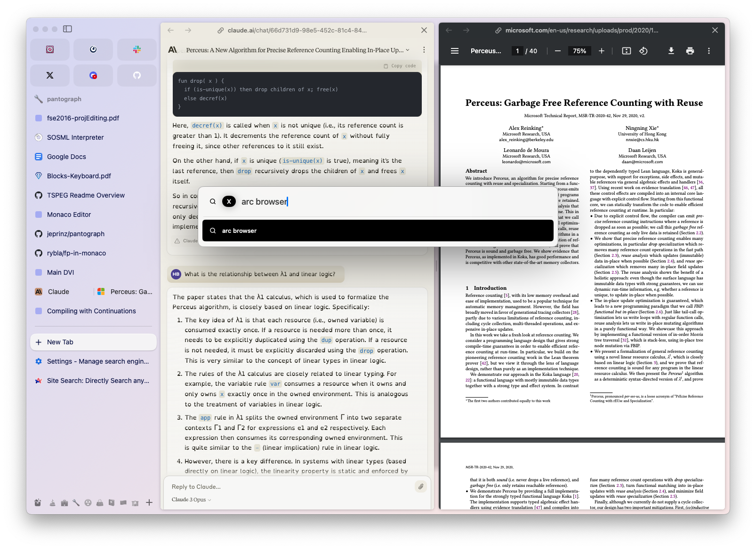Switch to Google Docs tab
The image size is (756, 549).
coord(93,157)
